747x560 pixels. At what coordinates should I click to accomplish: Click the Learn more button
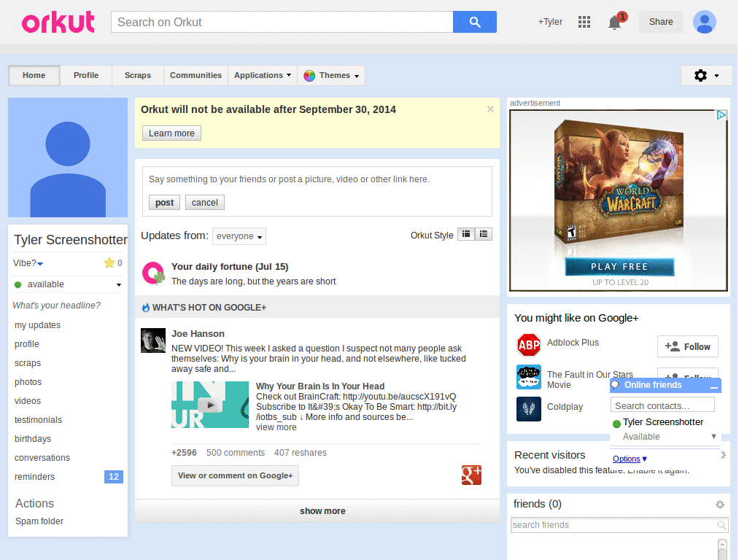[x=171, y=133]
